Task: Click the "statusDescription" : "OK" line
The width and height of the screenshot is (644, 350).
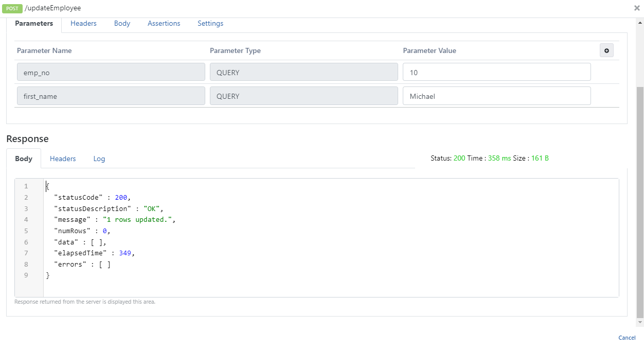Action: click(x=109, y=208)
